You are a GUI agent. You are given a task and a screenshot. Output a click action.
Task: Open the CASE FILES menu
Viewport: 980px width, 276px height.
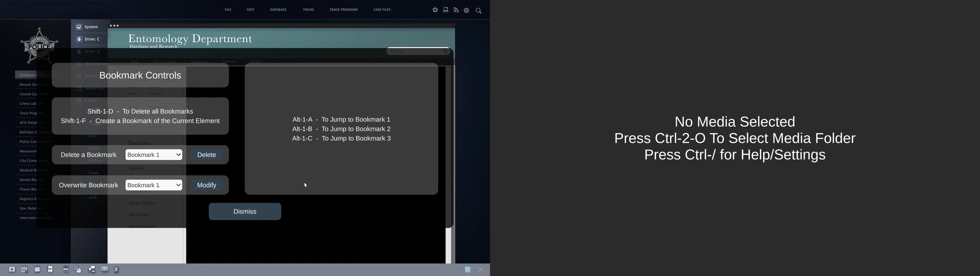[382, 9]
